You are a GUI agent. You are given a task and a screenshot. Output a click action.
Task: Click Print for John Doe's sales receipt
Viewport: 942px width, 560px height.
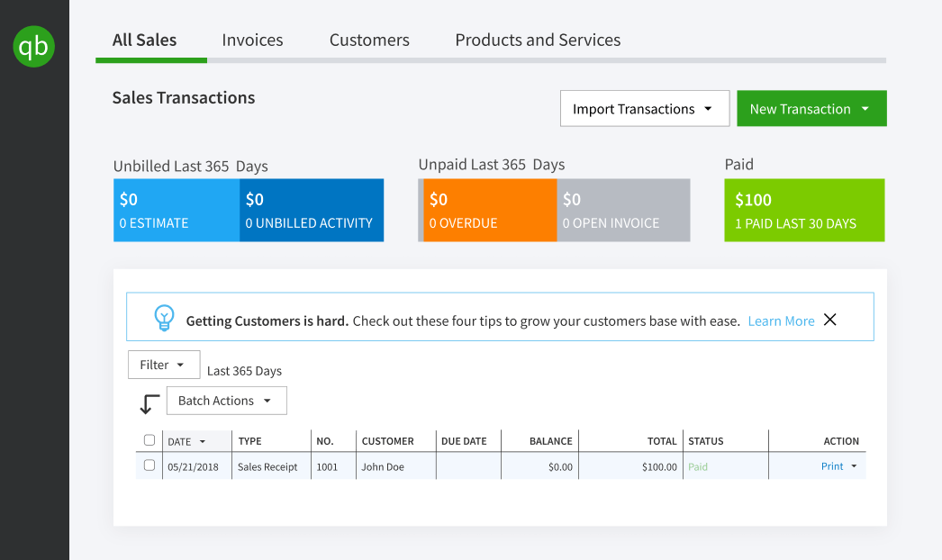pos(829,466)
